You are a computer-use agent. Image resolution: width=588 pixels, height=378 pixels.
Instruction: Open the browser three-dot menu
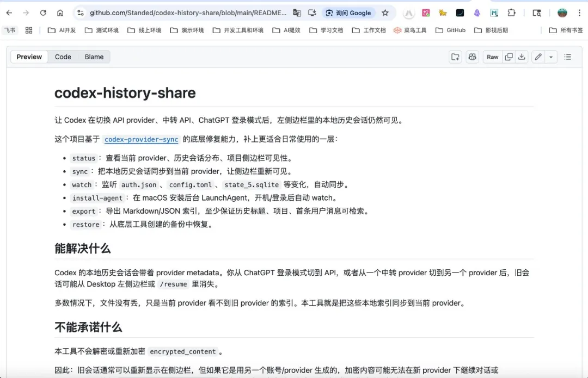(579, 13)
